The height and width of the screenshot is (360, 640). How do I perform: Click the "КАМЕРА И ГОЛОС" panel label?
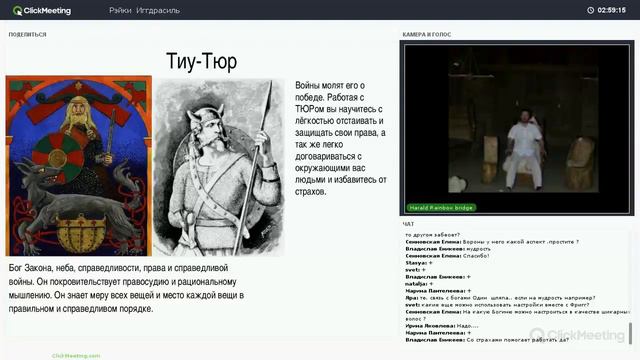point(427,35)
